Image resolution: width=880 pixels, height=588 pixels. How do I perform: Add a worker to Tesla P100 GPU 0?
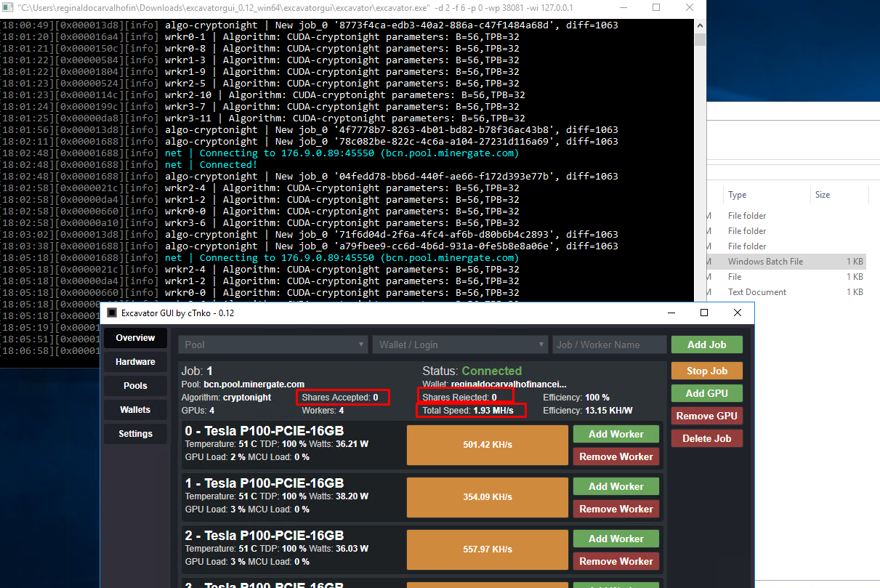coord(615,434)
